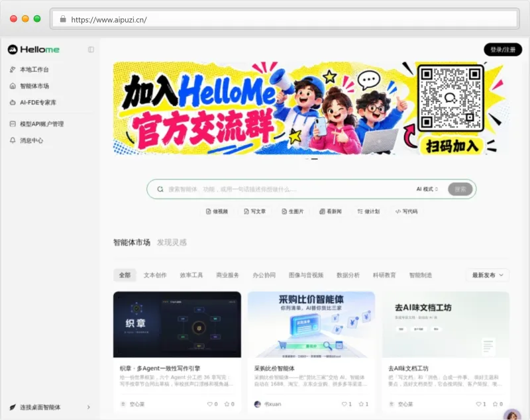Select the first banner carousel dot
The height and width of the screenshot is (420, 530).
[307, 159]
